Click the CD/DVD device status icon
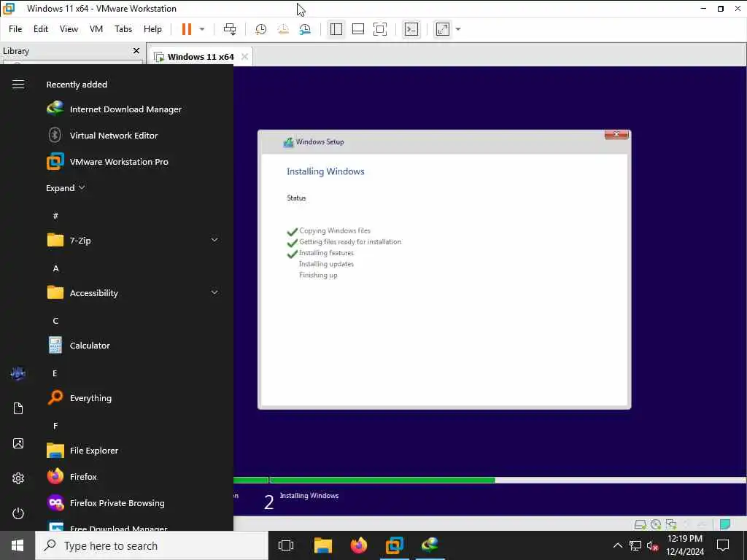This screenshot has height=560, width=747. pos(656,524)
